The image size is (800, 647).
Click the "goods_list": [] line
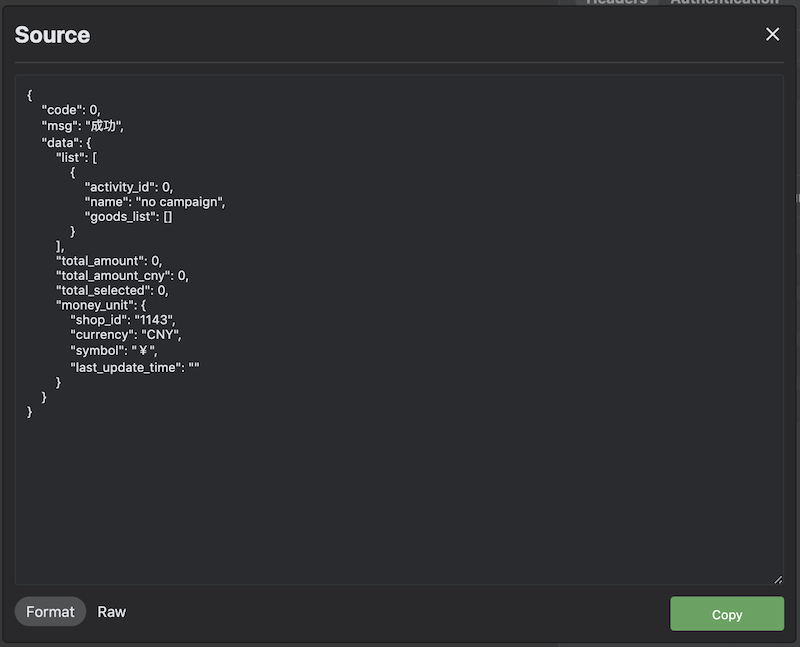tap(128, 216)
